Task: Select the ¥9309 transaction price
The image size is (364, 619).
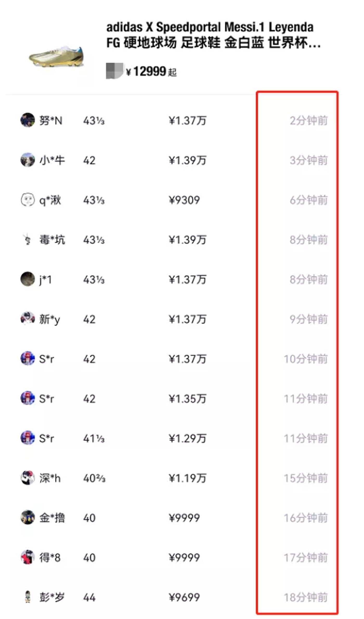Action: click(x=184, y=200)
